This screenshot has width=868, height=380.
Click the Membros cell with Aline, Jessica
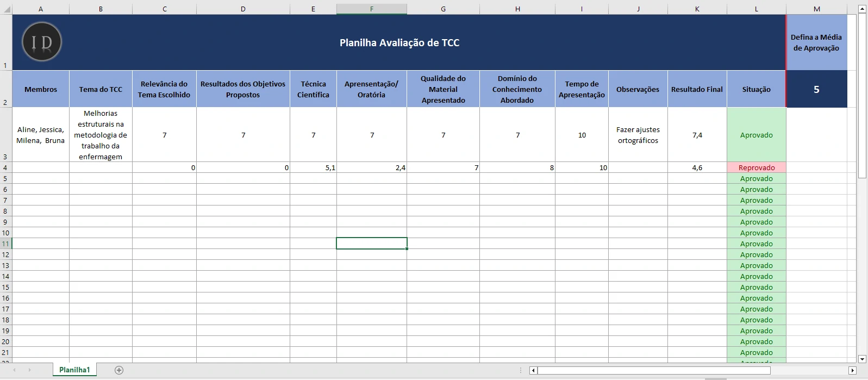click(41, 135)
